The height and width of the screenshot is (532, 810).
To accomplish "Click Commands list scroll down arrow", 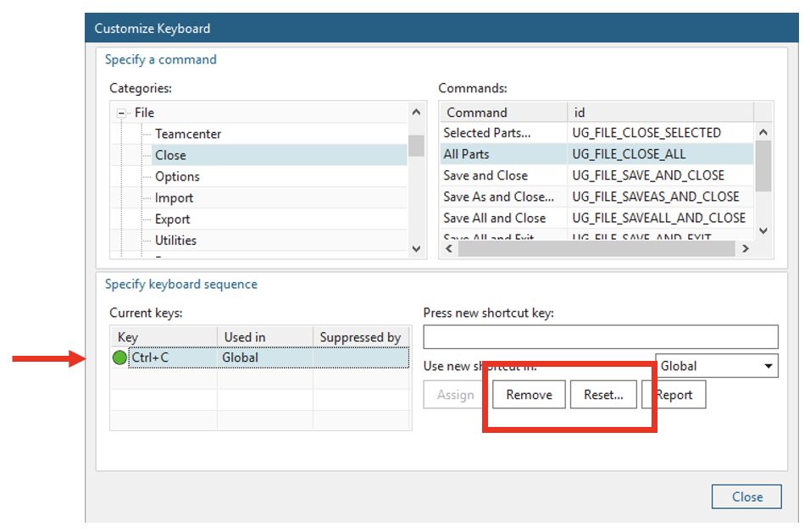I will click(x=763, y=231).
